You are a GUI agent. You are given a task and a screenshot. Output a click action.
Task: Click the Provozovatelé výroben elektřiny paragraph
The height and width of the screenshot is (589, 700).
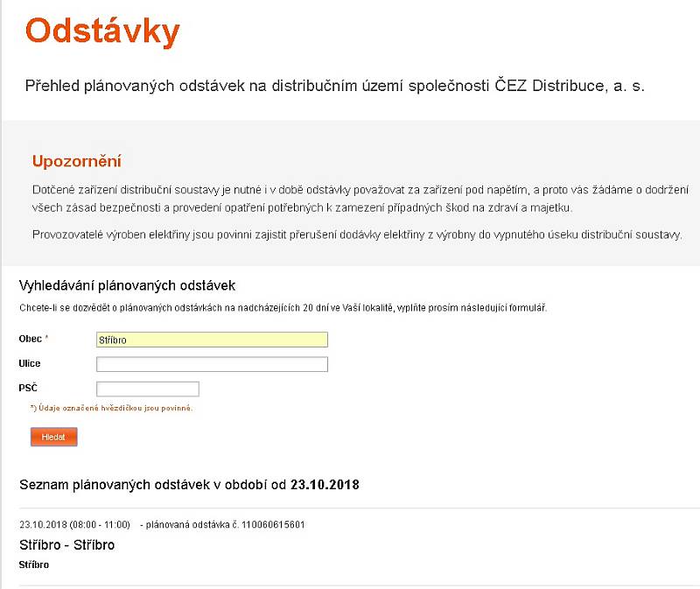pyautogui.click(x=357, y=235)
